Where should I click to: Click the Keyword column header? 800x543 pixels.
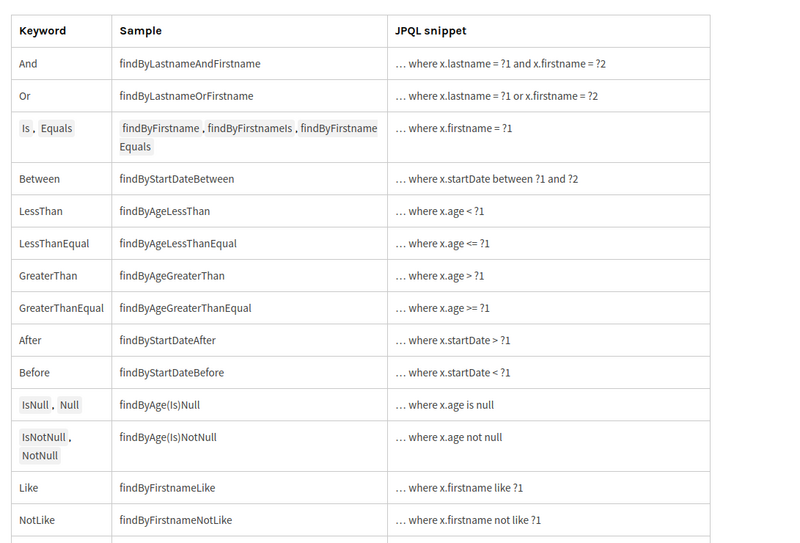pos(43,31)
